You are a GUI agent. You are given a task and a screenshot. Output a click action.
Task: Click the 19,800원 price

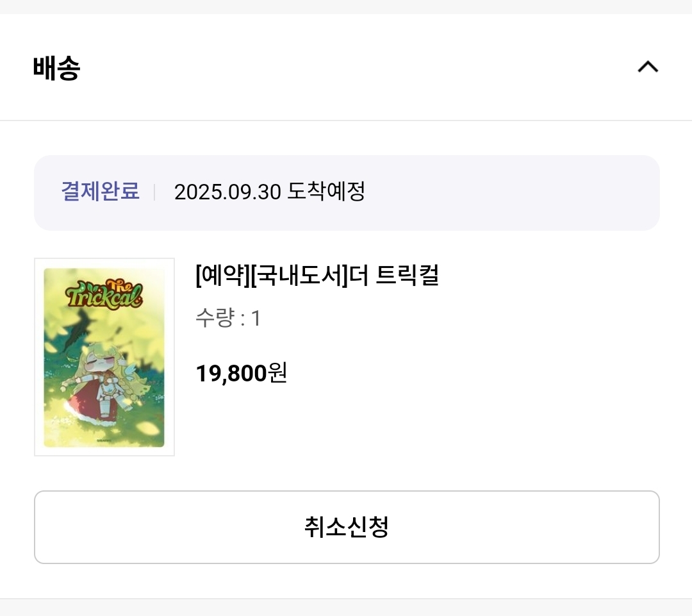click(x=241, y=372)
